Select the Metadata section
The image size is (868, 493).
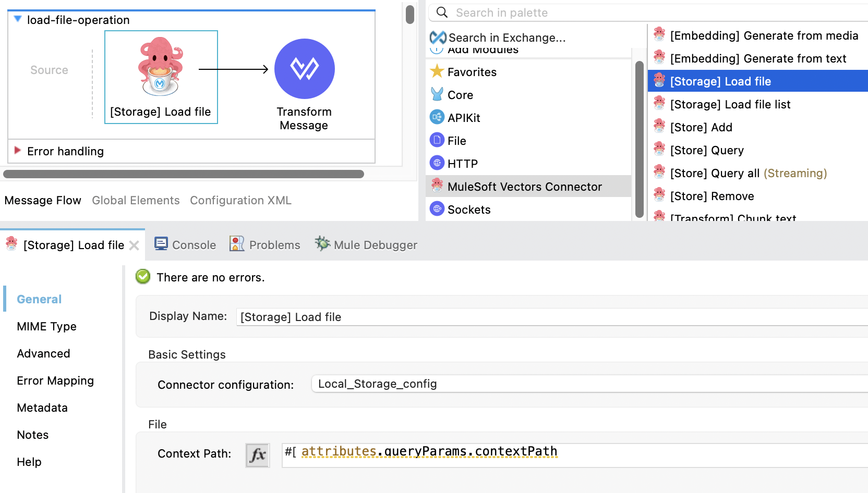(x=42, y=408)
